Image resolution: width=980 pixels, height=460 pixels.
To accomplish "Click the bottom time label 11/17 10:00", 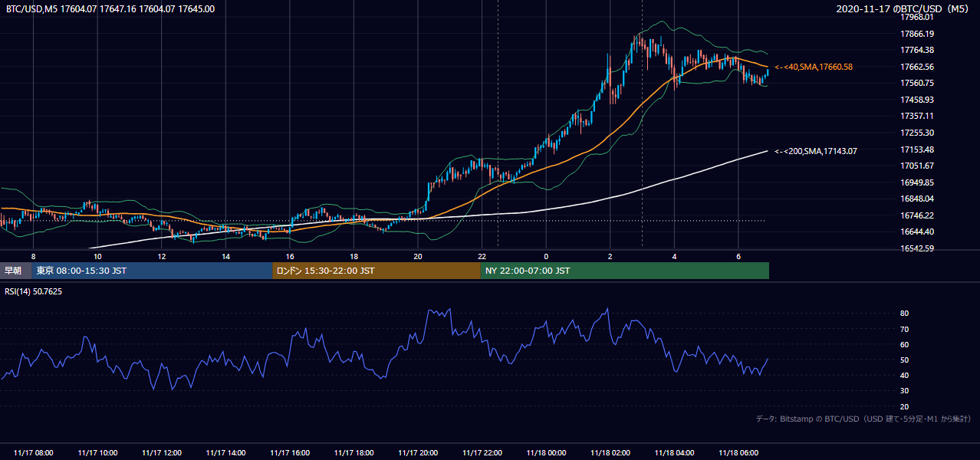I will [x=97, y=452].
